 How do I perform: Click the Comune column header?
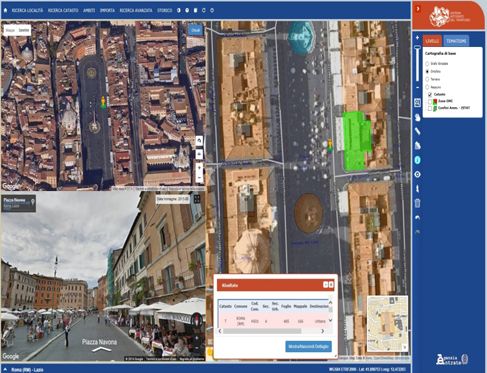(x=241, y=306)
